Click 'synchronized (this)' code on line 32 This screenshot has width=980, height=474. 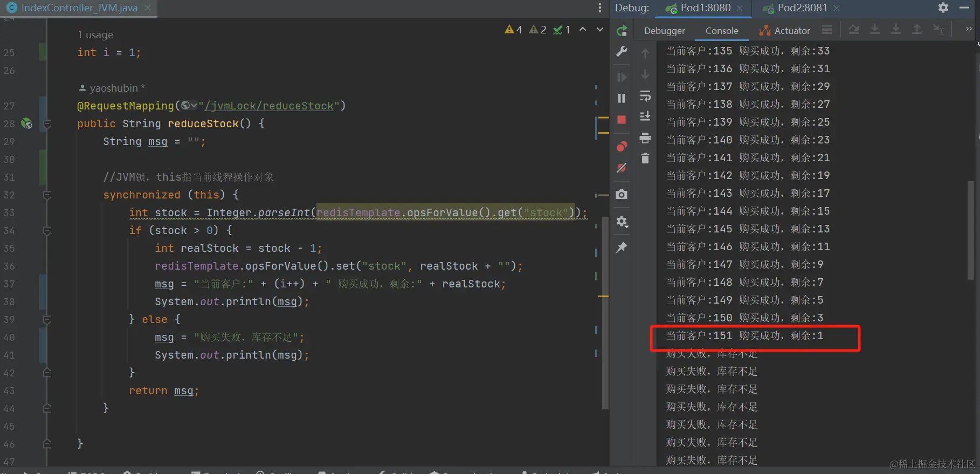tap(164, 195)
